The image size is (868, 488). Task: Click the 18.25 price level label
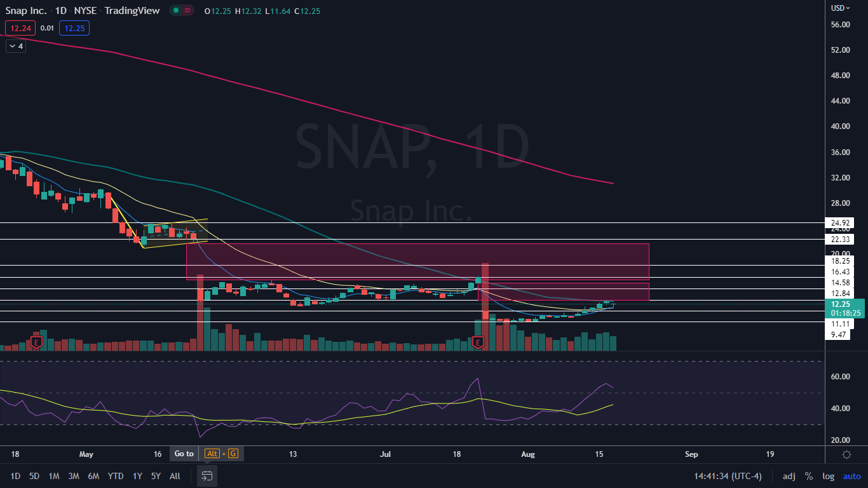coord(841,261)
